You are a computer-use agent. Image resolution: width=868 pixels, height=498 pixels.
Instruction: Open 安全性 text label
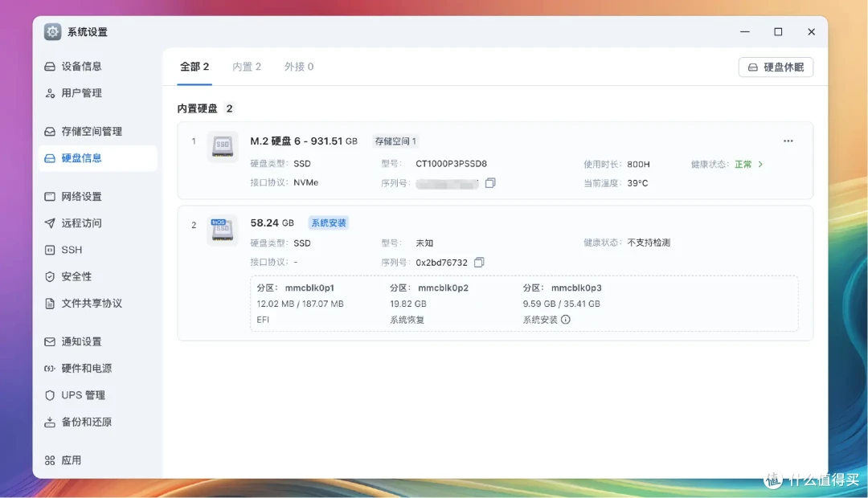tap(76, 276)
